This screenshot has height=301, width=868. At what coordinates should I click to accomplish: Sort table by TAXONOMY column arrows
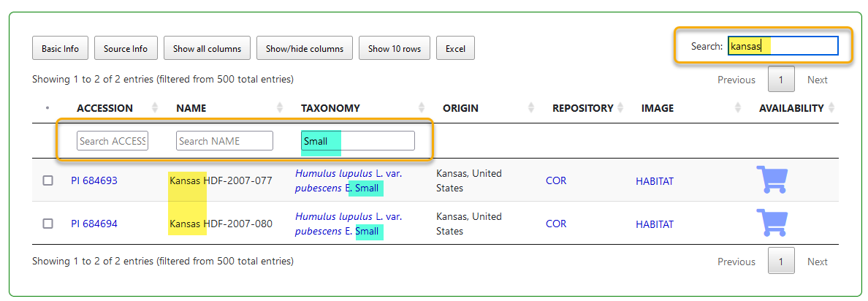[421, 108]
